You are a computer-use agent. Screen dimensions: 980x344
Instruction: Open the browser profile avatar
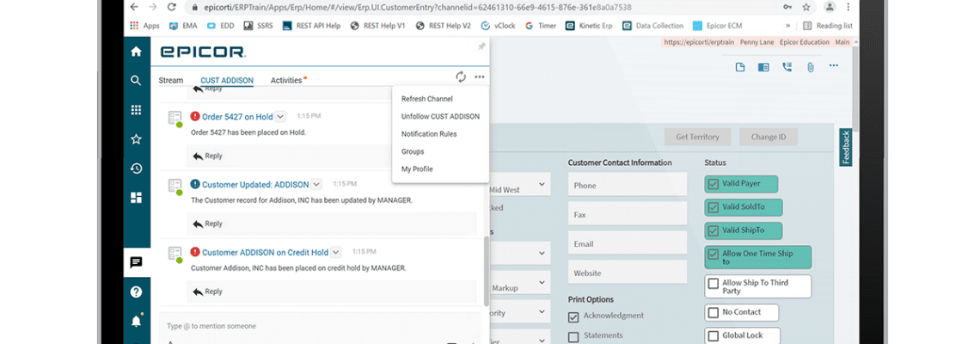tap(830, 8)
